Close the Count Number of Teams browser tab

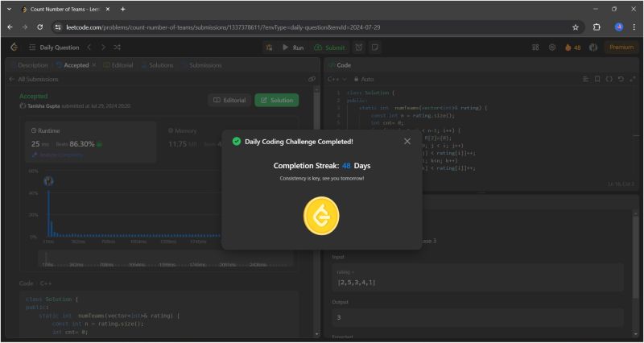(108, 9)
